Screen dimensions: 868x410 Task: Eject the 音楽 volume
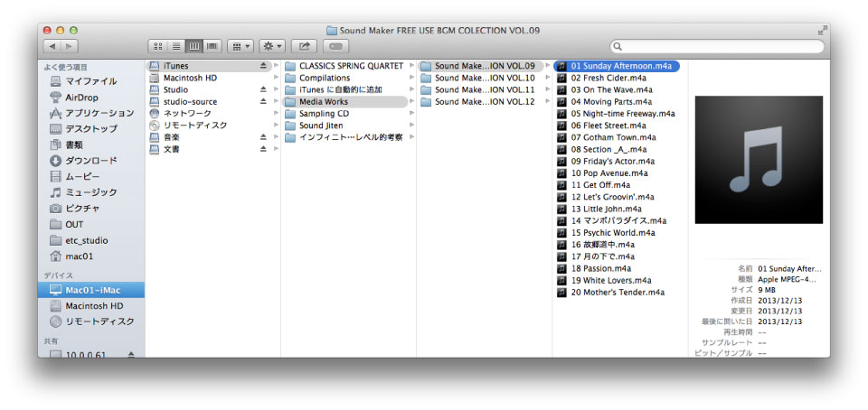(263, 137)
